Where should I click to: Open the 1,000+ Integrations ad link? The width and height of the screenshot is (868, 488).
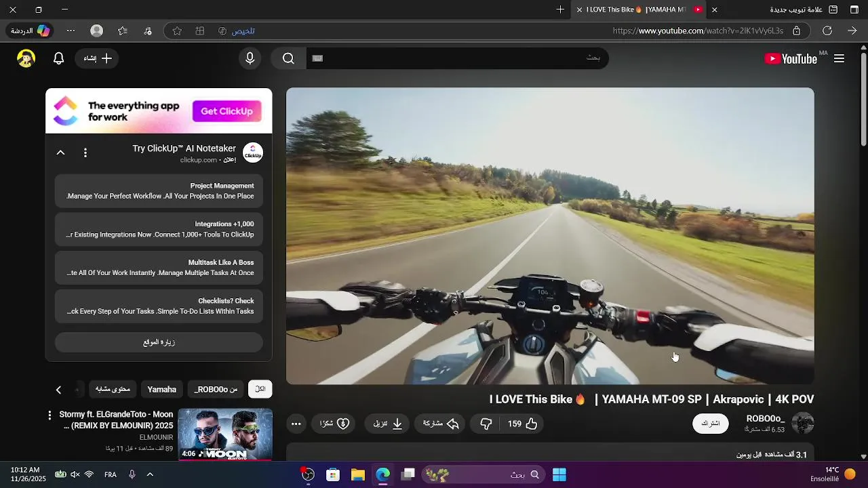(x=159, y=230)
